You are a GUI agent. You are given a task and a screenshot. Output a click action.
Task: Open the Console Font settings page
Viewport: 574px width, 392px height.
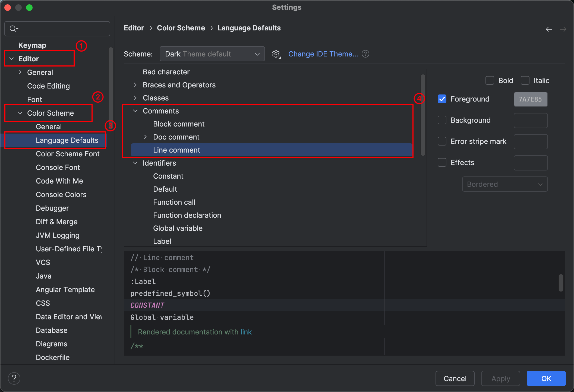click(58, 167)
